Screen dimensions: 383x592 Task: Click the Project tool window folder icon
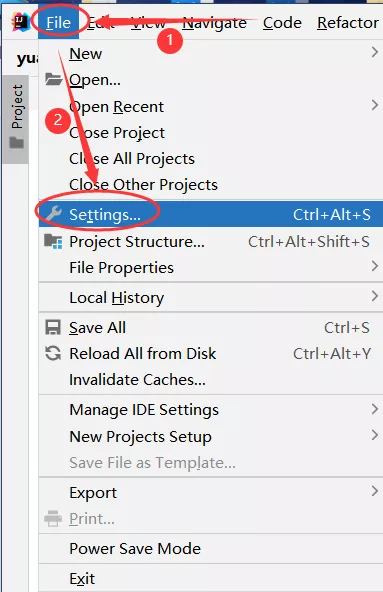click(17, 143)
